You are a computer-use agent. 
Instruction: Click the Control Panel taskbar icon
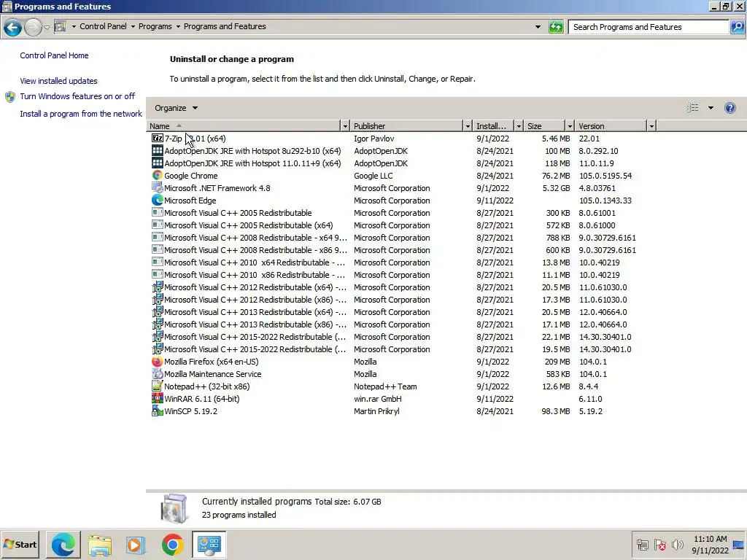pyautogui.click(x=209, y=544)
